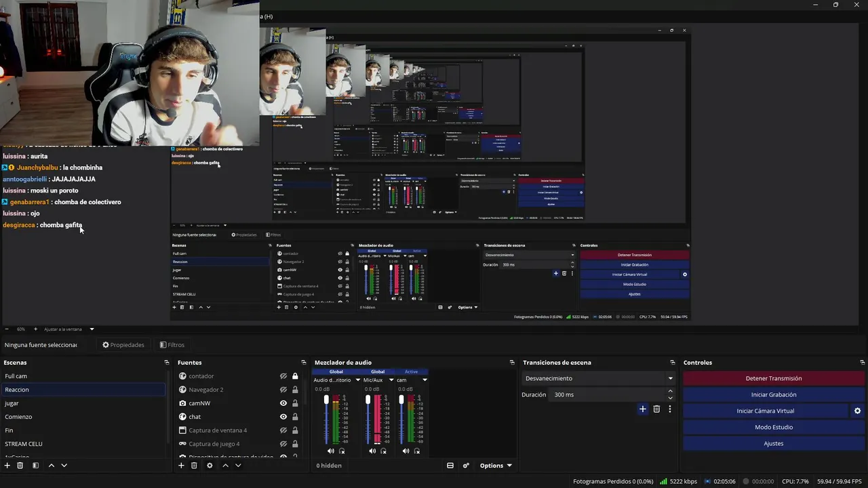868x488 pixels.
Task: Open the cam channel dropdown
Action: click(425, 380)
